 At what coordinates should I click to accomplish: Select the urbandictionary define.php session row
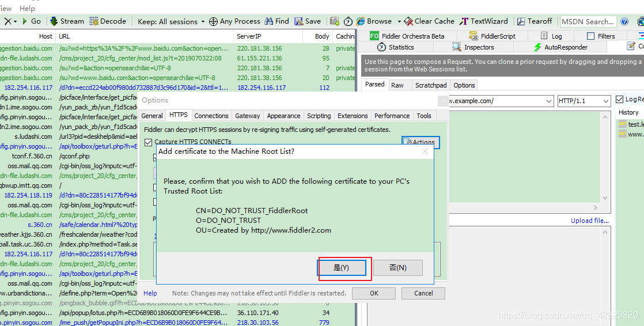[69, 293]
